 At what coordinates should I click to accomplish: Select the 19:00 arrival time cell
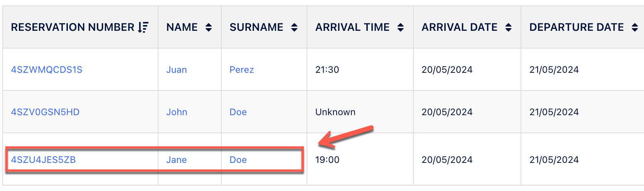[327, 160]
